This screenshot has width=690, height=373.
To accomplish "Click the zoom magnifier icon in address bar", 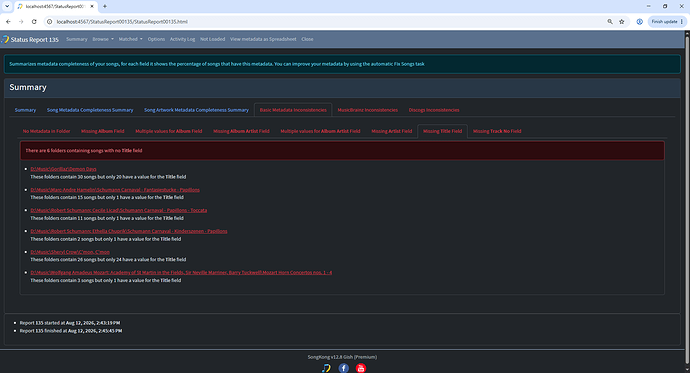I will coord(610,22).
